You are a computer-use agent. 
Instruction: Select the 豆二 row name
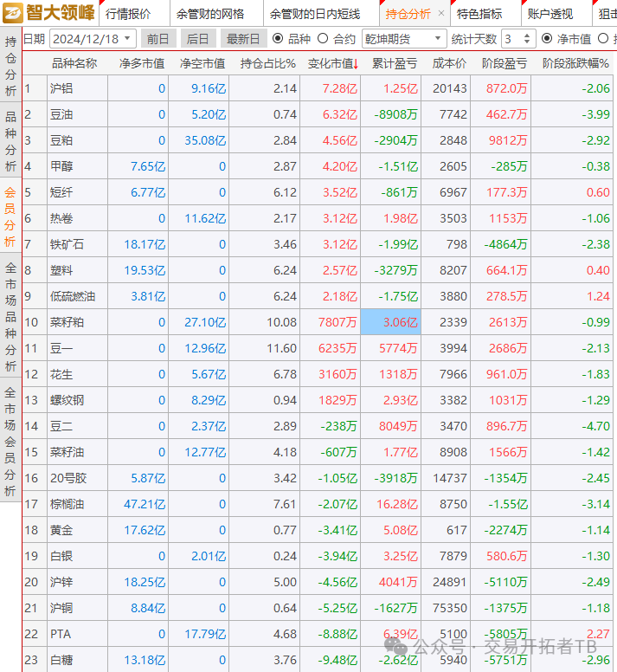tap(61, 426)
